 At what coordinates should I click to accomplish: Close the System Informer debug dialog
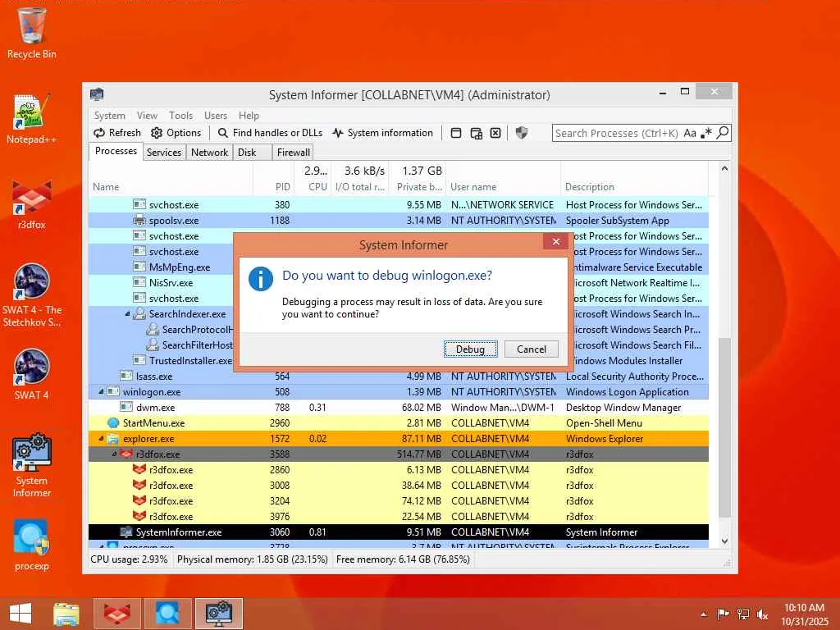coord(556,242)
